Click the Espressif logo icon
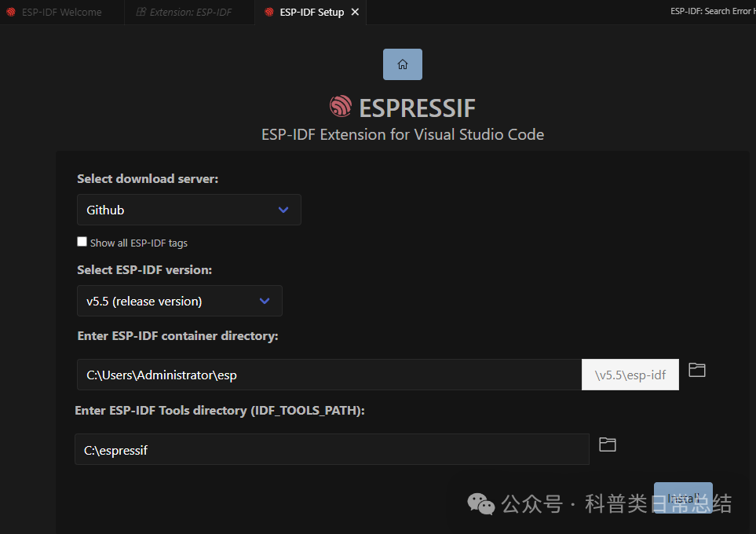Image resolution: width=756 pixels, height=534 pixels. click(341, 106)
